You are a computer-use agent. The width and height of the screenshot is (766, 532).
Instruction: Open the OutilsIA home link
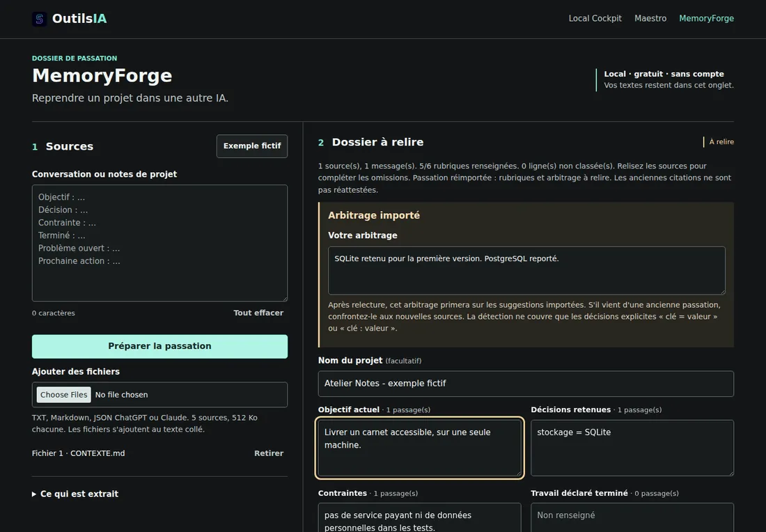tap(70, 19)
